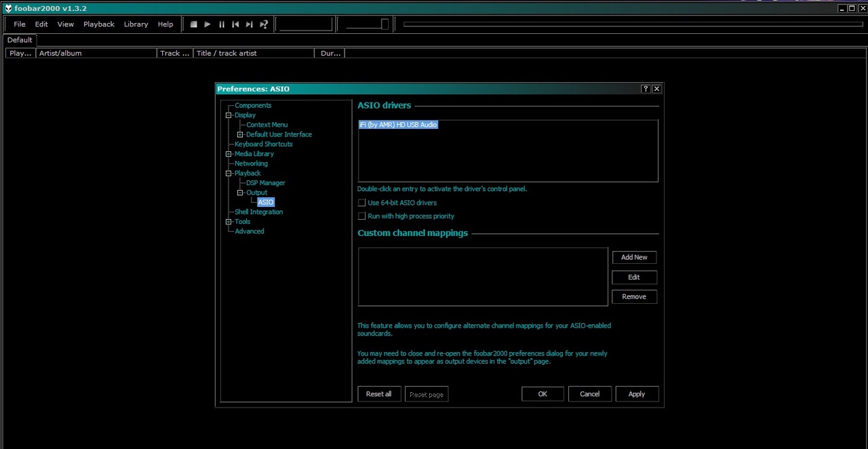The width and height of the screenshot is (868, 449).
Task: Click the volume slider in the toolbar
Action: [367, 24]
